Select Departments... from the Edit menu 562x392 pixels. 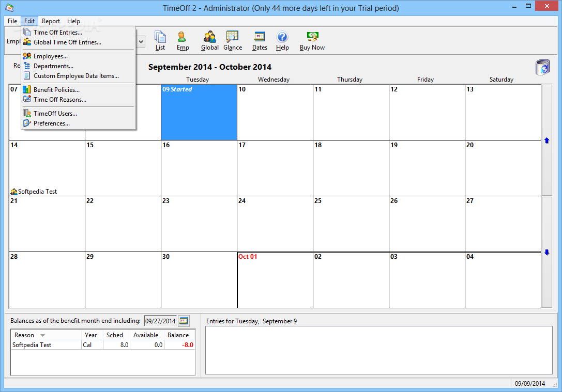tap(79, 66)
